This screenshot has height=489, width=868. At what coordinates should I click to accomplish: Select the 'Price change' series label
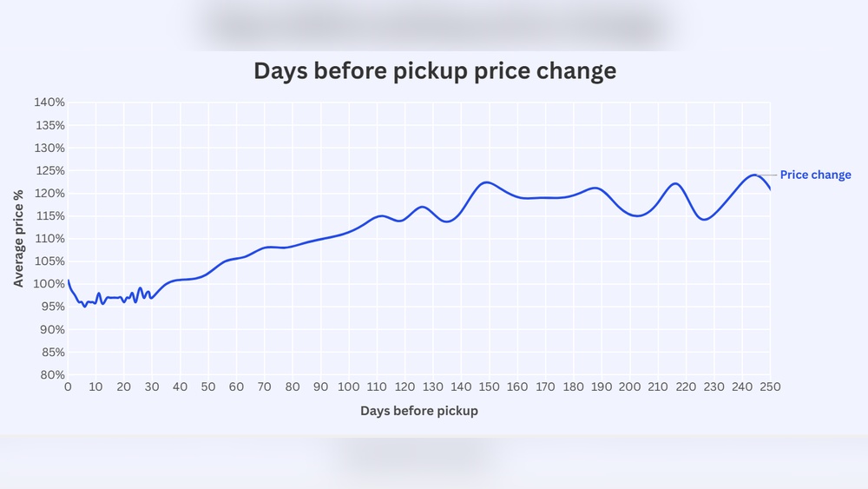pyautogui.click(x=815, y=175)
